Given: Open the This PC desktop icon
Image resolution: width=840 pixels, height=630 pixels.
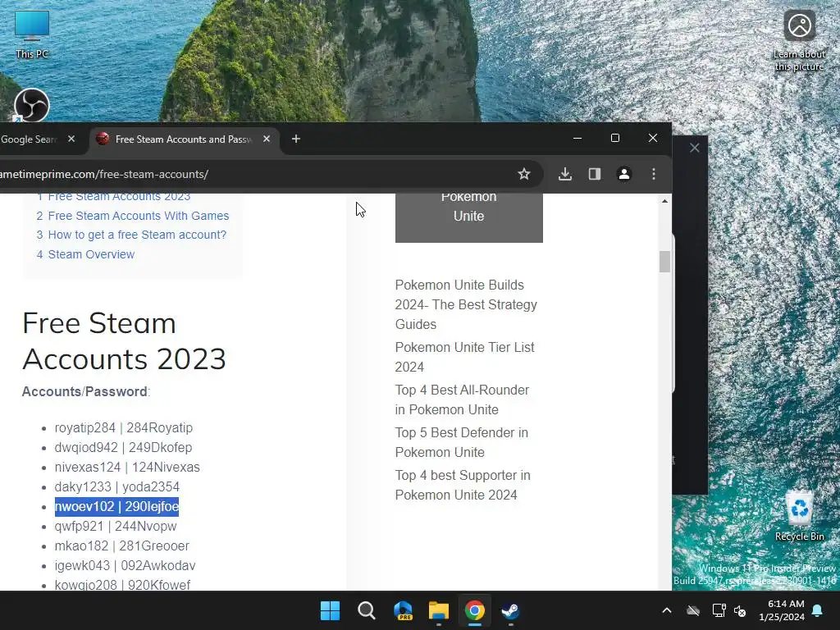Looking at the screenshot, I should click(x=32, y=34).
